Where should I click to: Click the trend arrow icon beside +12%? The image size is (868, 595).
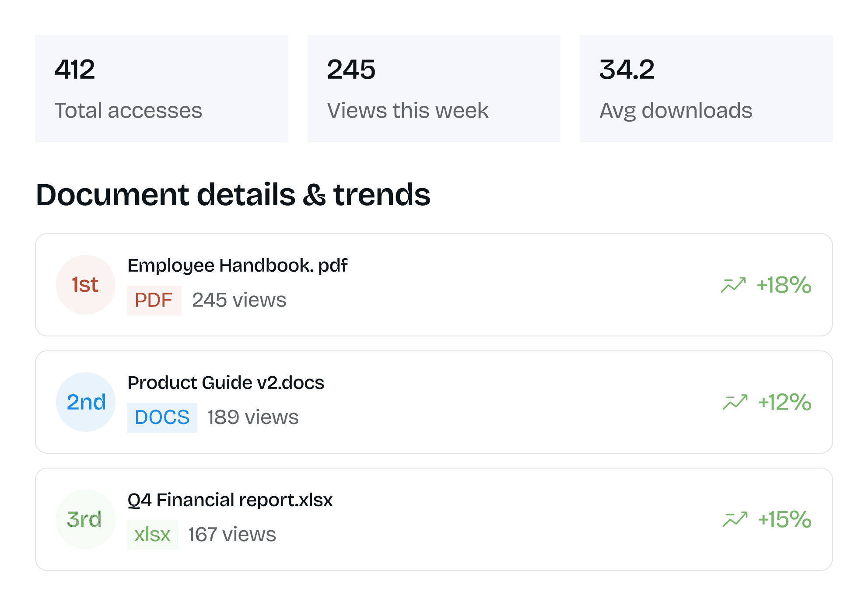[x=735, y=402]
